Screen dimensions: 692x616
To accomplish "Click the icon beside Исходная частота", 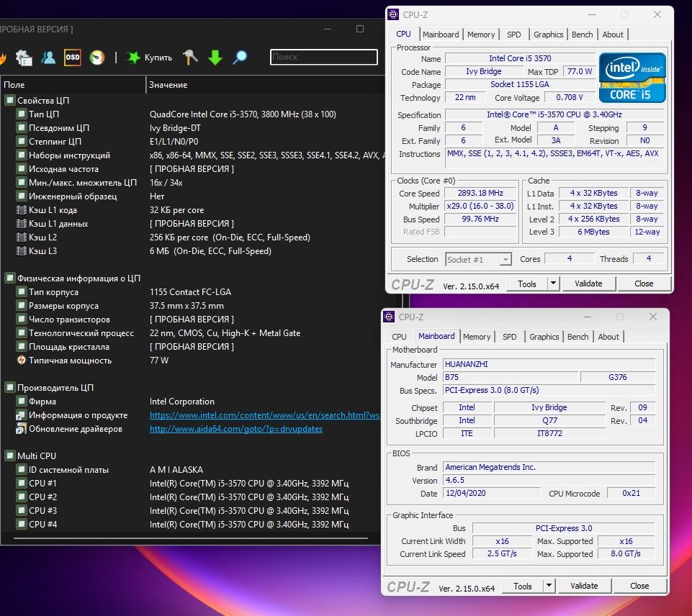I will (x=21, y=169).
